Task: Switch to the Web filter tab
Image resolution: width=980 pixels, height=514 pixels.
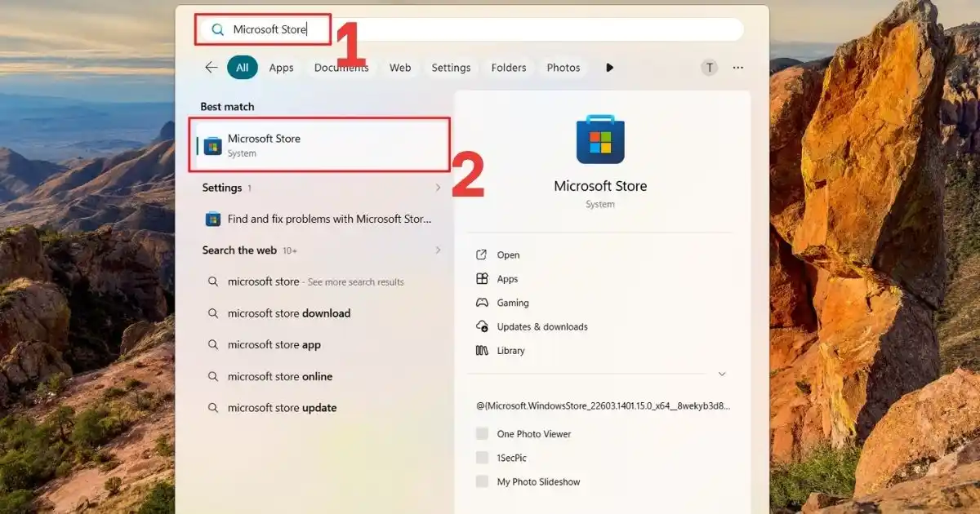Action: pyautogui.click(x=400, y=68)
